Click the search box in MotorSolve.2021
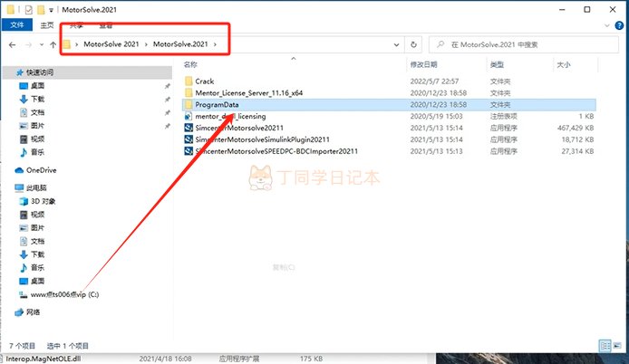This screenshot has height=364, width=629. tap(524, 44)
